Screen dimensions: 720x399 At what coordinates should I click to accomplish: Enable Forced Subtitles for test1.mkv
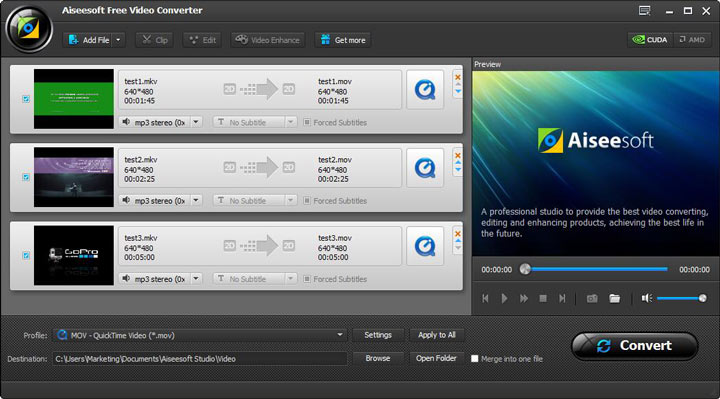click(x=307, y=122)
